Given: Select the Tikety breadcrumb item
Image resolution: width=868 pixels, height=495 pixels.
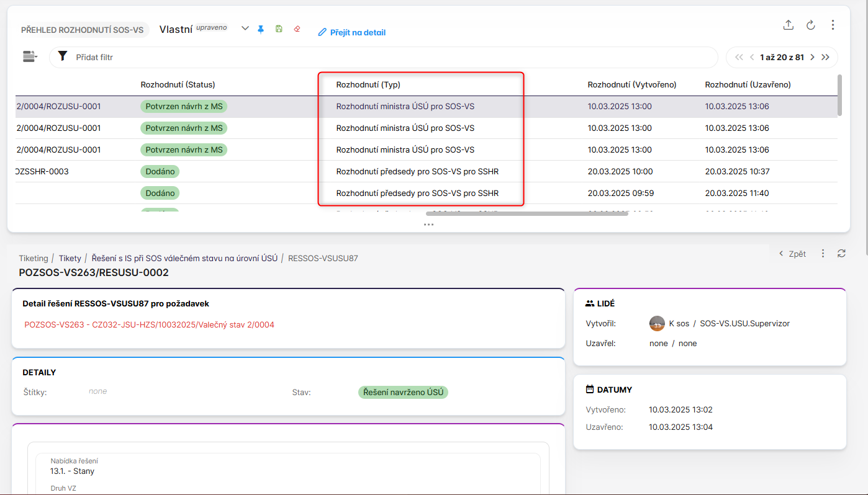Looking at the screenshot, I should click(x=70, y=258).
